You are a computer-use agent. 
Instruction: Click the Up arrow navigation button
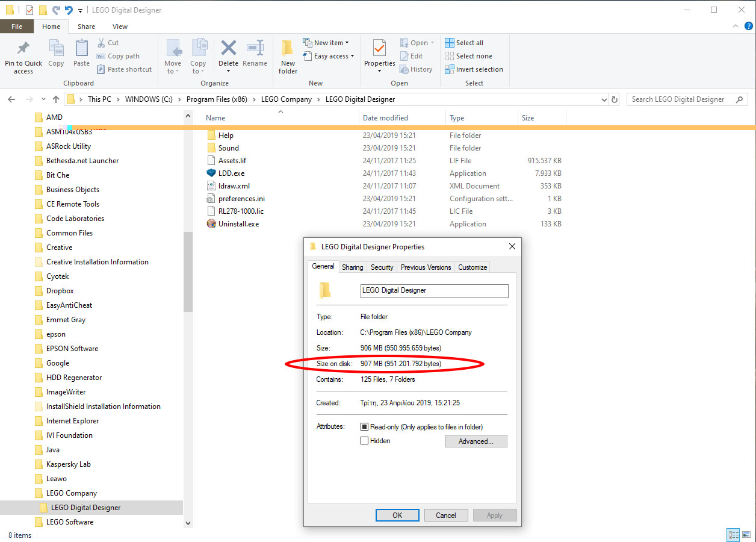click(56, 99)
